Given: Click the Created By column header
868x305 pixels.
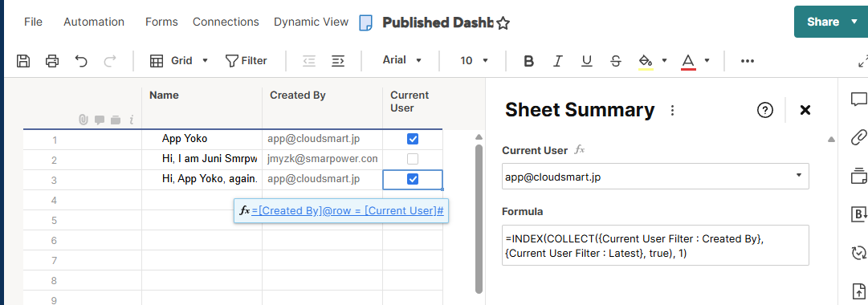Looking at the screenshot, I should [x=323, y=108].
